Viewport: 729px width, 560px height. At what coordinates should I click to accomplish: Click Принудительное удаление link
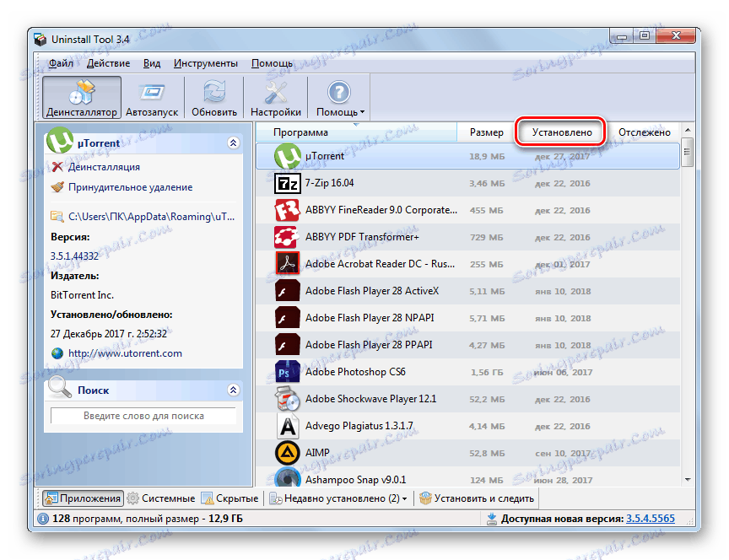(130, 187)
